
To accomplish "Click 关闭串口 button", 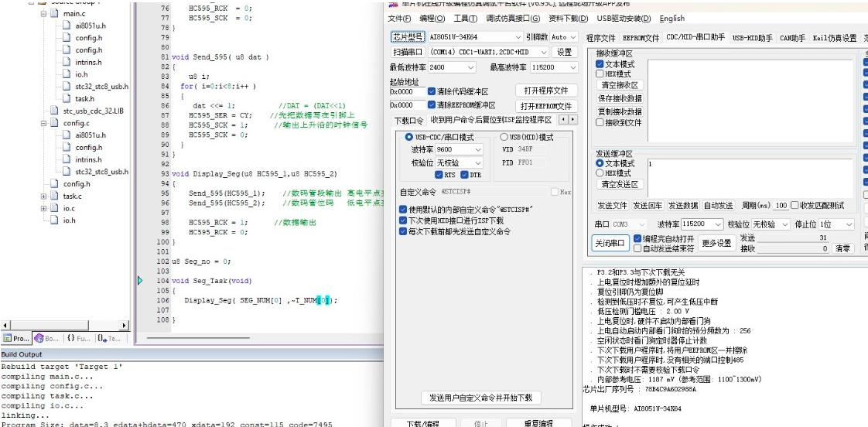I will tap(610, 243).
